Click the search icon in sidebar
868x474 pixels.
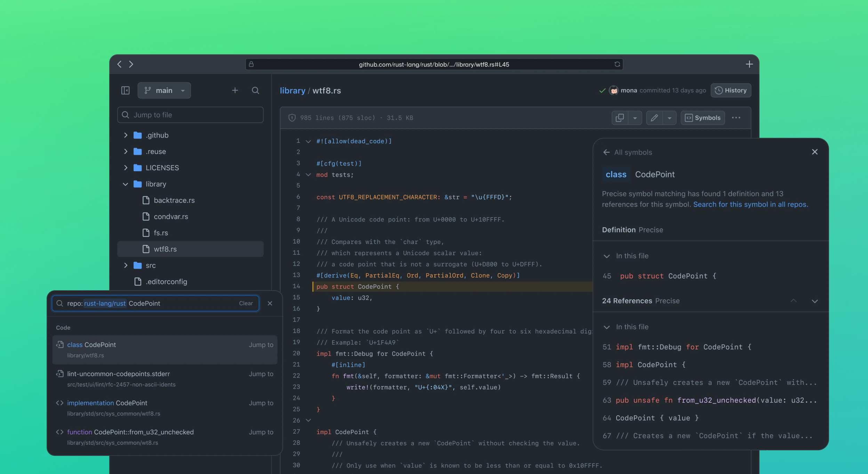[255, 90]
